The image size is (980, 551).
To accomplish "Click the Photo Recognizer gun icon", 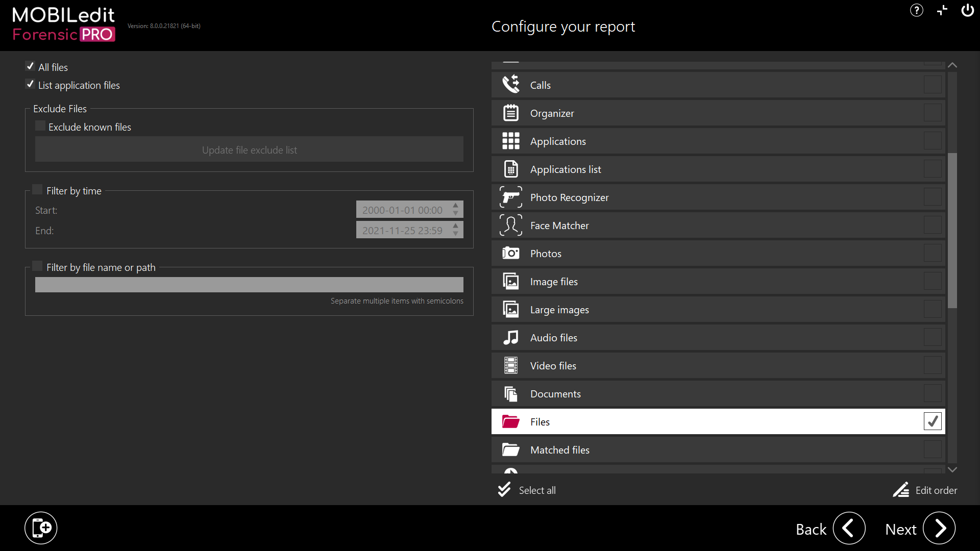I will pos(510,197).
